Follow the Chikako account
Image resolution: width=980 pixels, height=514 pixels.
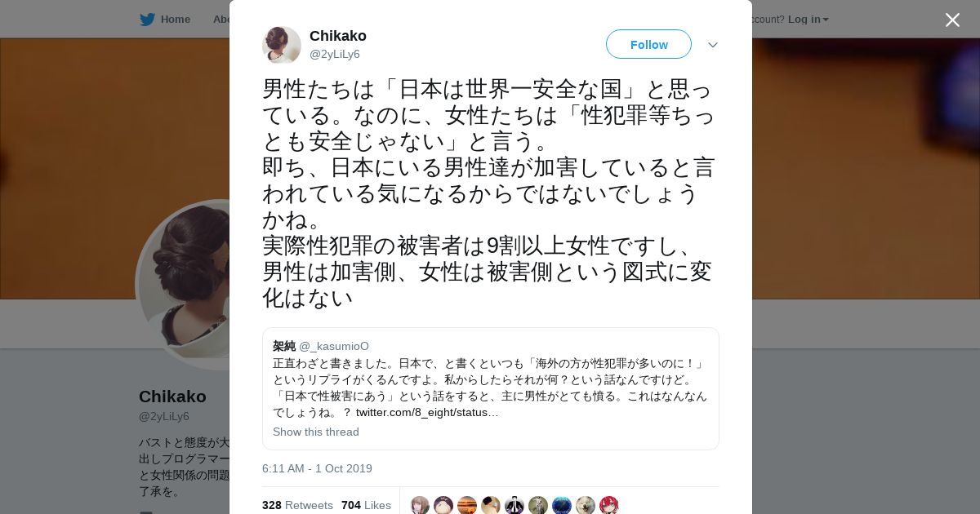point(648,44)
